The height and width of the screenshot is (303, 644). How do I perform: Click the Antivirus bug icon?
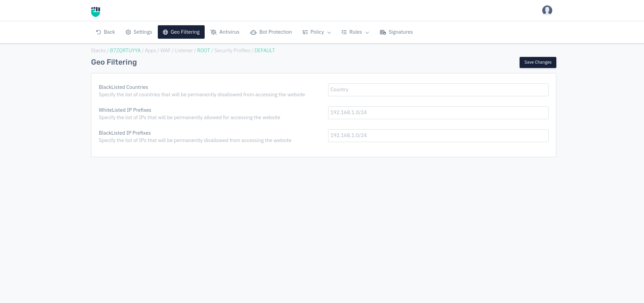pos(213,32)
